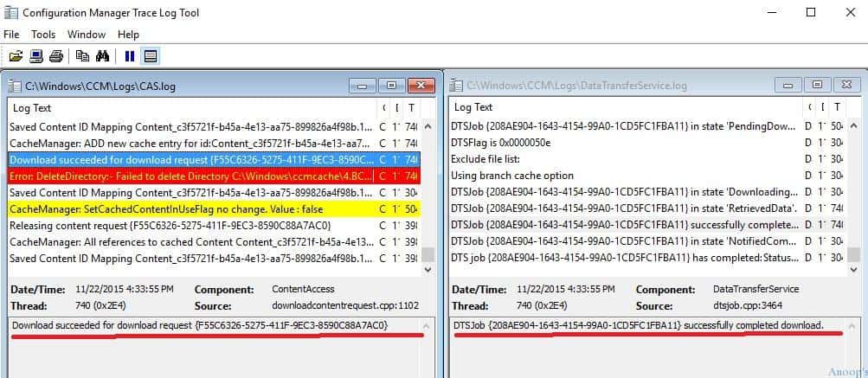The width and height of the screenshot is (868, 378).
Task: Select 'DTS job ... has completed:Status' row
Action: [x=647, y=258]
